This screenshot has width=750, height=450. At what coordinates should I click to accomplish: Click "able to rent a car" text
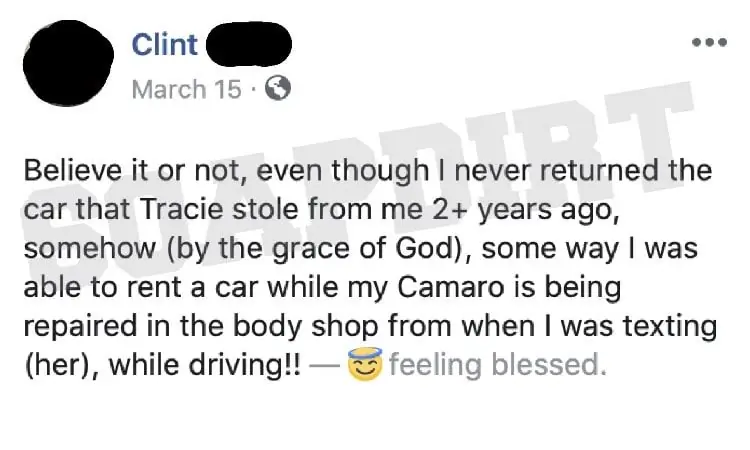[x=141, y=287]
